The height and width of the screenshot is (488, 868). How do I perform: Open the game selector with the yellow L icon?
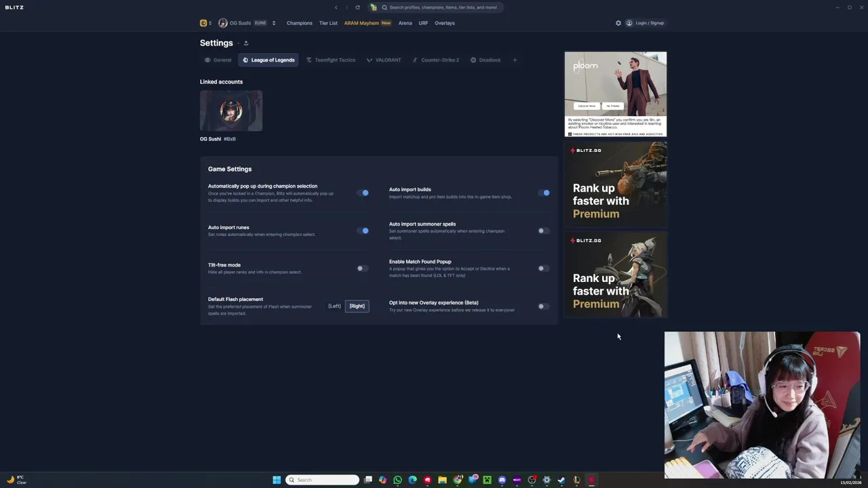[205, 23]
